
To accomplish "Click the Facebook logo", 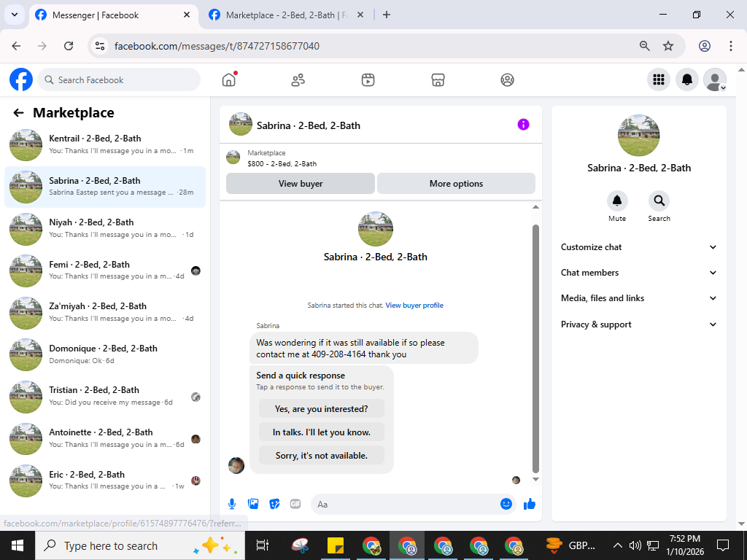I will tap(21, 79).
